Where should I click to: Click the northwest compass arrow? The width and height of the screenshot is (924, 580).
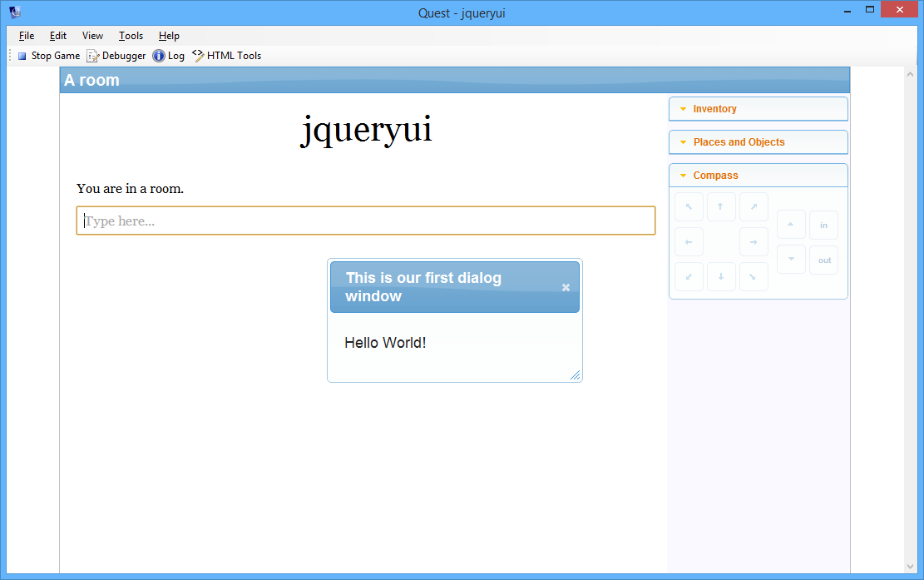(x=689, y=207)
